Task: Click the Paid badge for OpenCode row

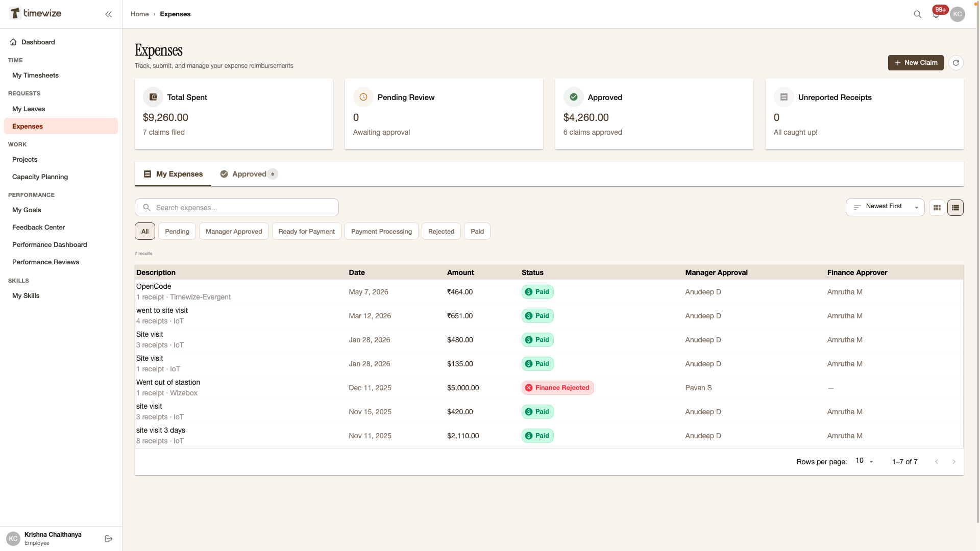Action: coord(537,292)
